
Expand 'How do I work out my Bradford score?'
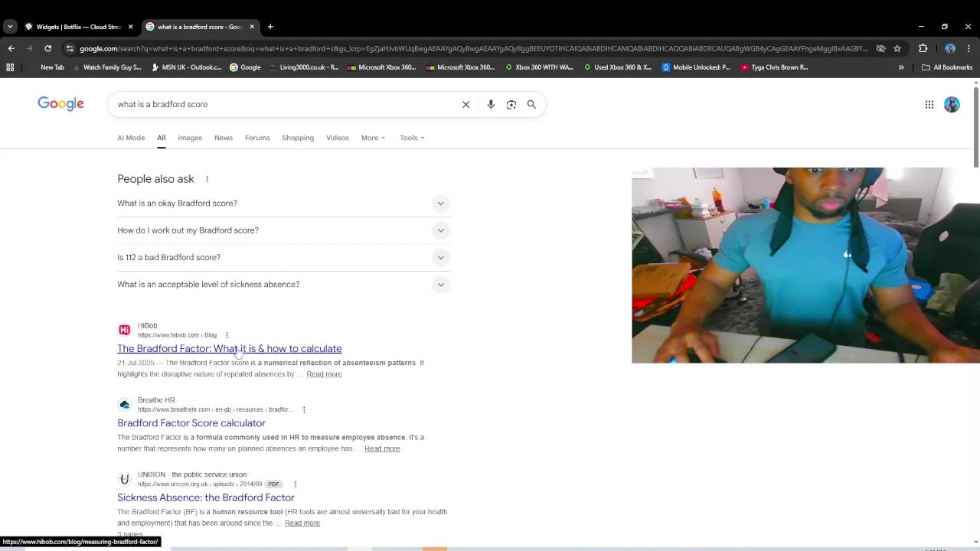click(x=283, y=230)
